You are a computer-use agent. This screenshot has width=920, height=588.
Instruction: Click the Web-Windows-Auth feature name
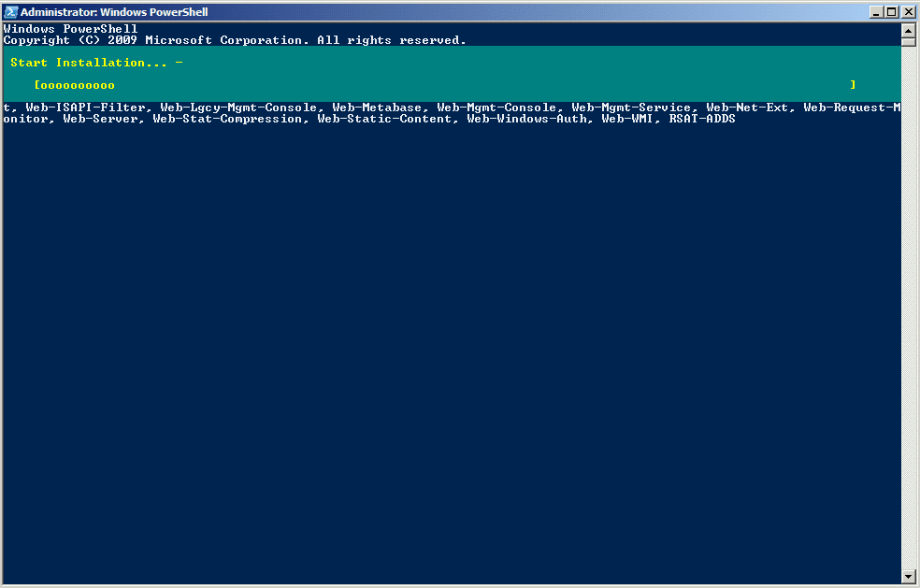(527, 119)
